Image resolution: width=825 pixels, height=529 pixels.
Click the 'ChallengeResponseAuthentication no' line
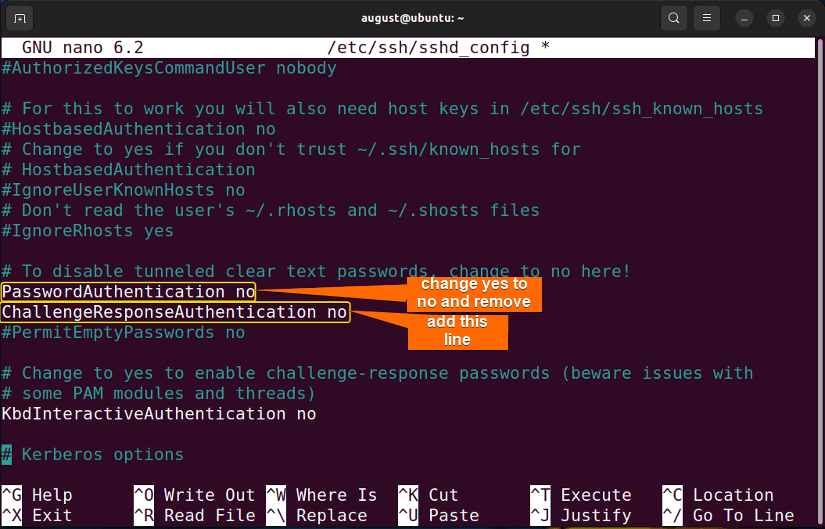point(174,312)
